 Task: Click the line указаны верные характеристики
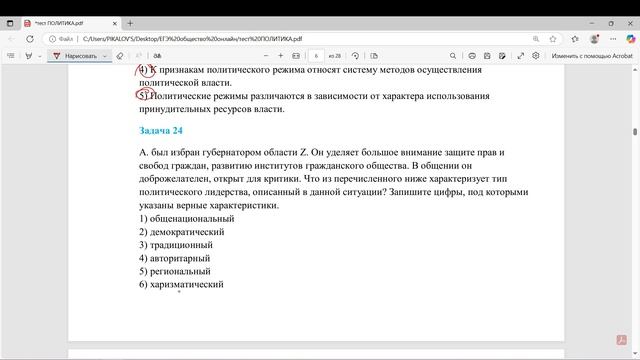(x=209, y=205)
